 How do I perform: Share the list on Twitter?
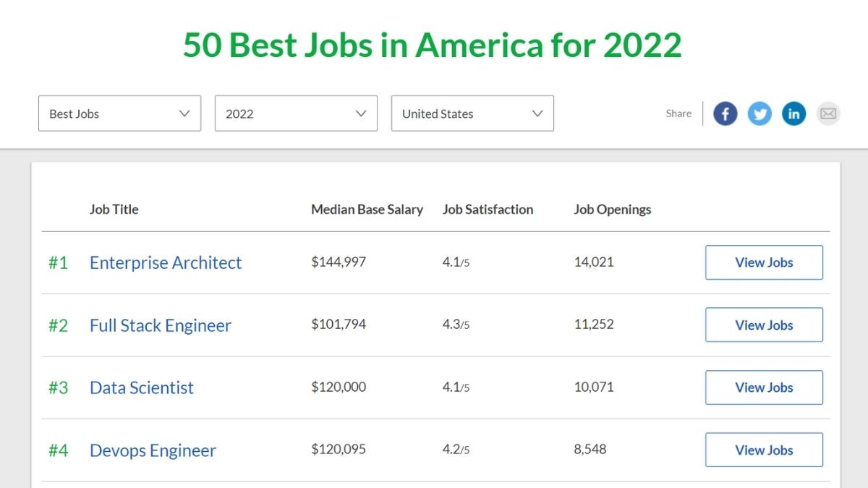tap(759, 114)
